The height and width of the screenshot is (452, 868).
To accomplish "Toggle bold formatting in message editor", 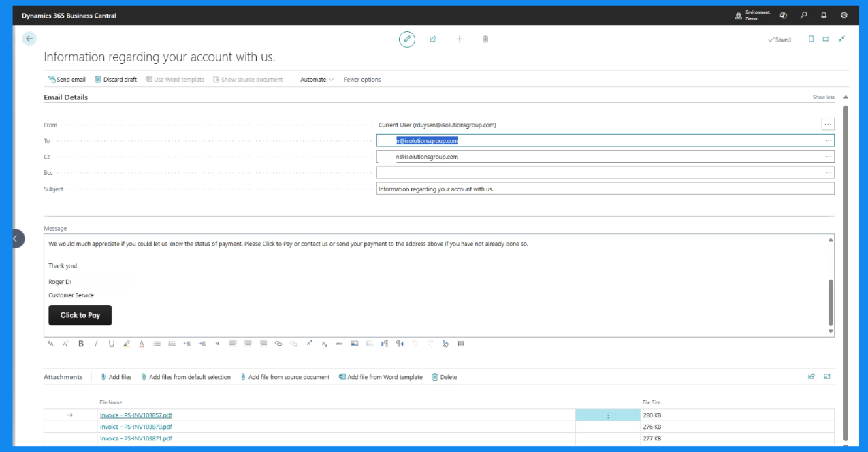I will pos(81,344).
